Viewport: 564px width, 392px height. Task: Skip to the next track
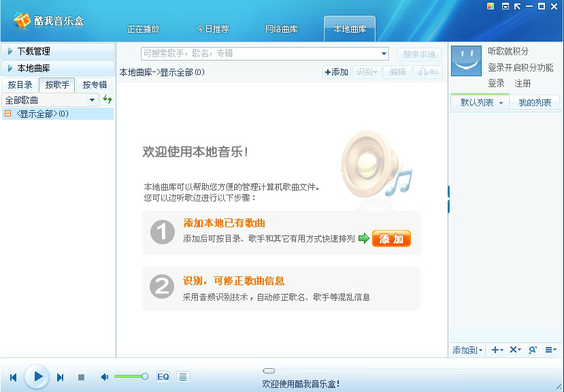pos(60,377)
